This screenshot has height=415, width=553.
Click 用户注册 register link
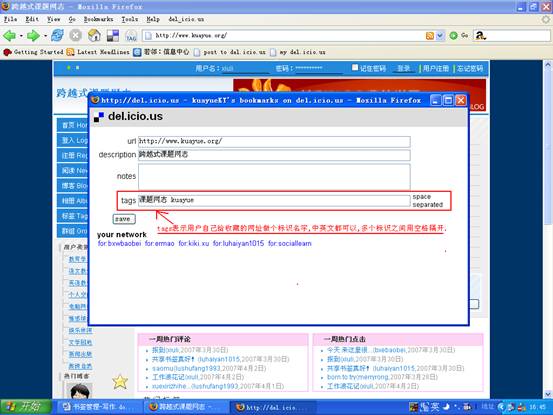(x=436, y=68)
